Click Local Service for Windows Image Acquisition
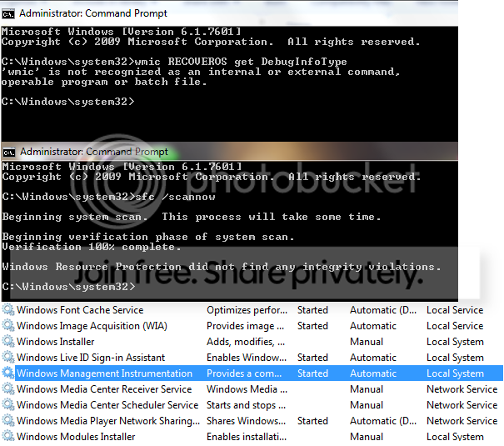 (x=455, y=326)
